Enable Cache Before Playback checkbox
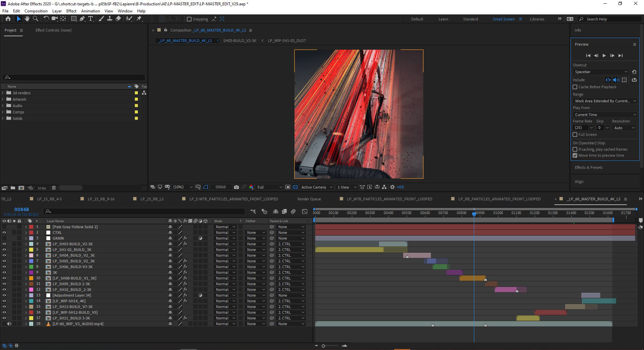The image size is (644, 350). coord(575,87)
